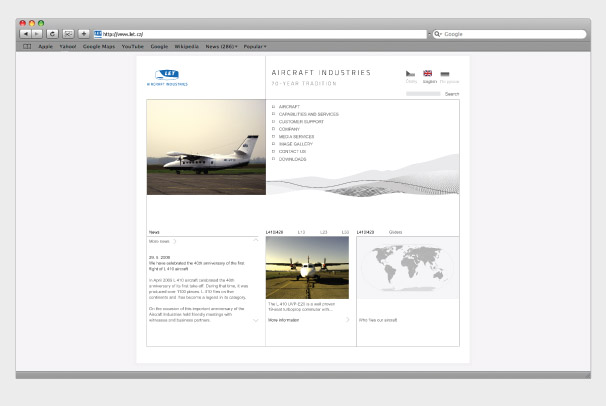Open the News bookmarks dropdown

(x=221, y=46)
